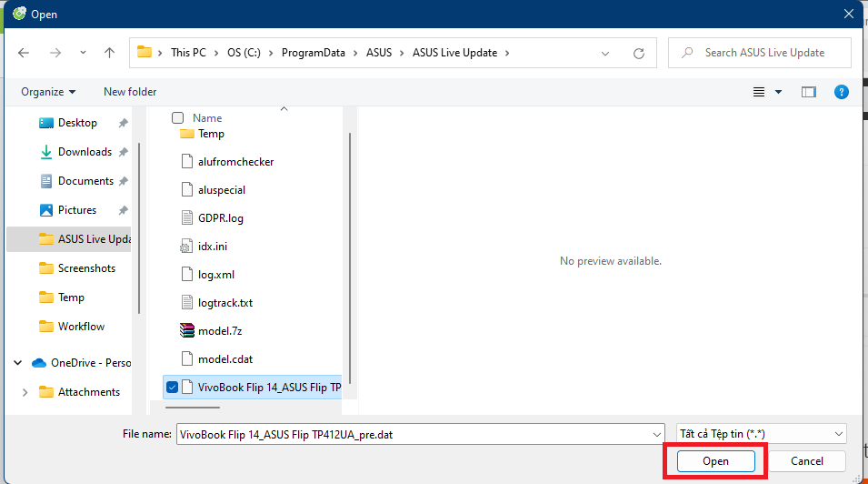Click the file list vertical scrollbar

(x=349, y=257)
